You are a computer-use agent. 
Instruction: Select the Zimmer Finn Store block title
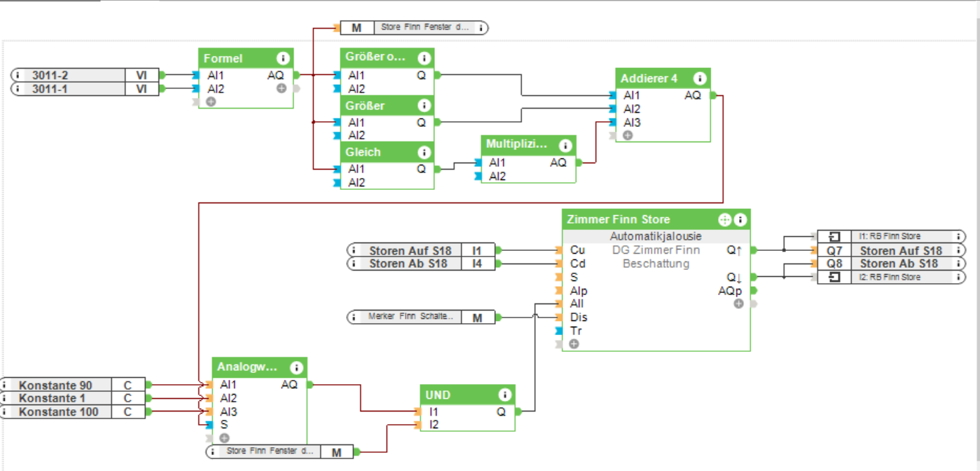coord(619,219)
